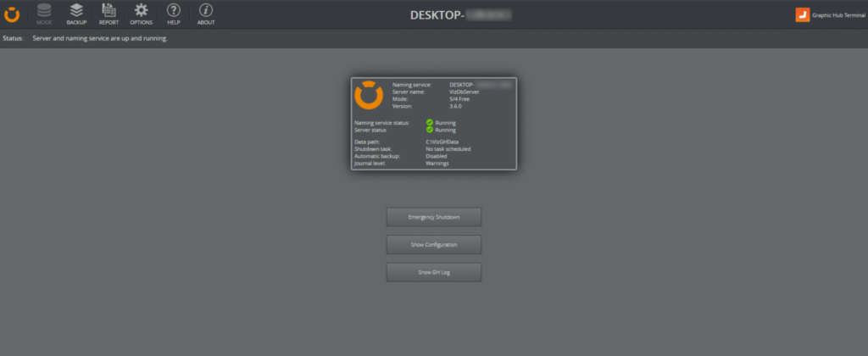The height and width of the screenshot is (356, 868).
Task: Click the Show Configuration button
Action: click(434, 244)
